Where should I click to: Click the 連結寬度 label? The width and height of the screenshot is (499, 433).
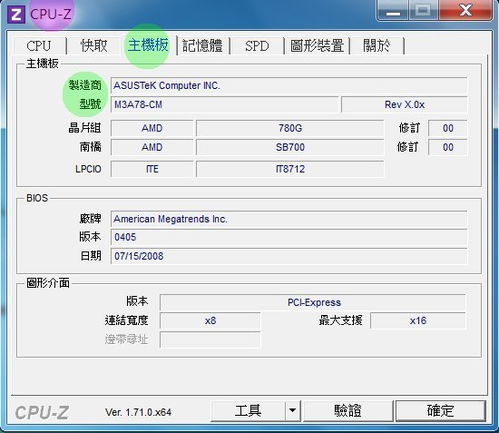tap(126, 320)
